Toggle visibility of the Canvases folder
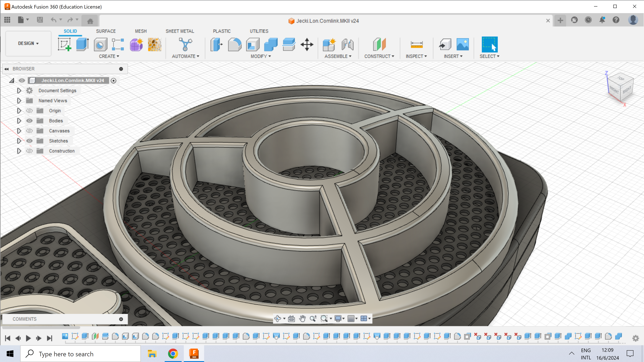Screen dimensions: 644x362 click(x=30, y=131)
